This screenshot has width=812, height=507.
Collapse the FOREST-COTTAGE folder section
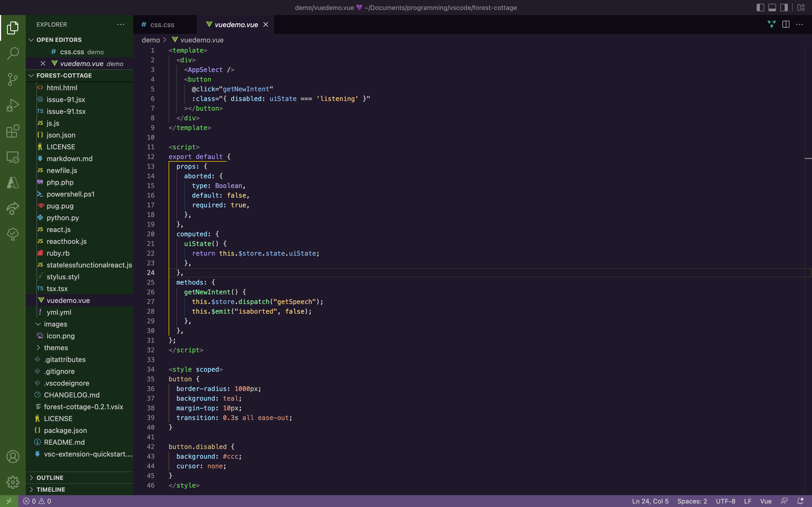tap(79, 75)
